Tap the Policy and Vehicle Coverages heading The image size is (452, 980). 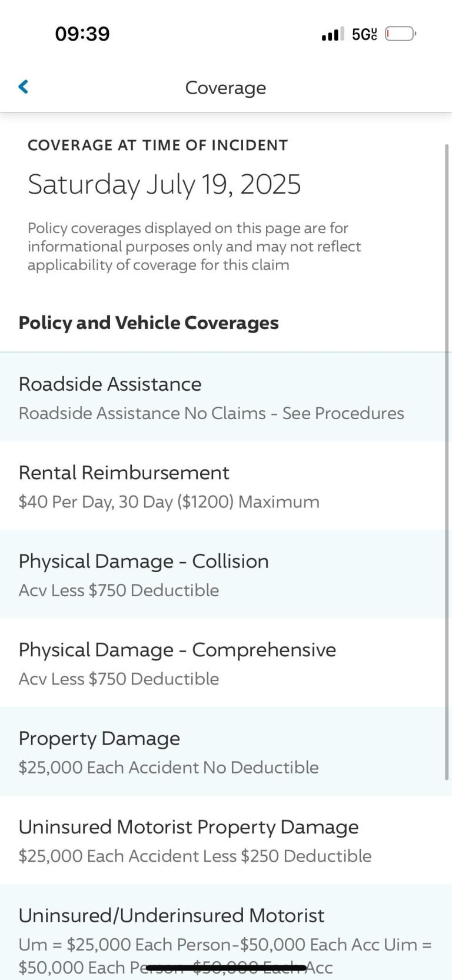point(148,323)
